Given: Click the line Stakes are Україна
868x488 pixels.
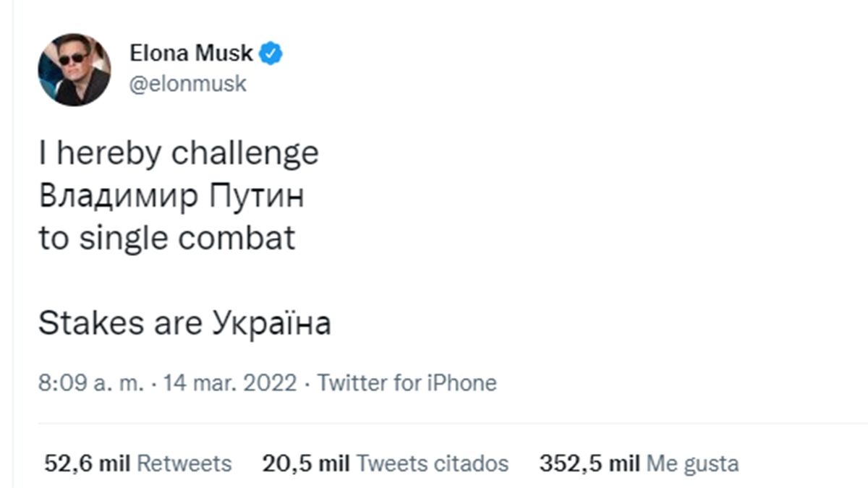Looking at the screenshot, I should click(x=183, y=323).
